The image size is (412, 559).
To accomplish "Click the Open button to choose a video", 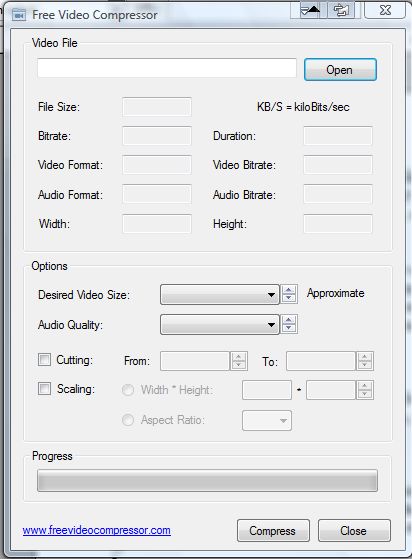I will [340, 70].
